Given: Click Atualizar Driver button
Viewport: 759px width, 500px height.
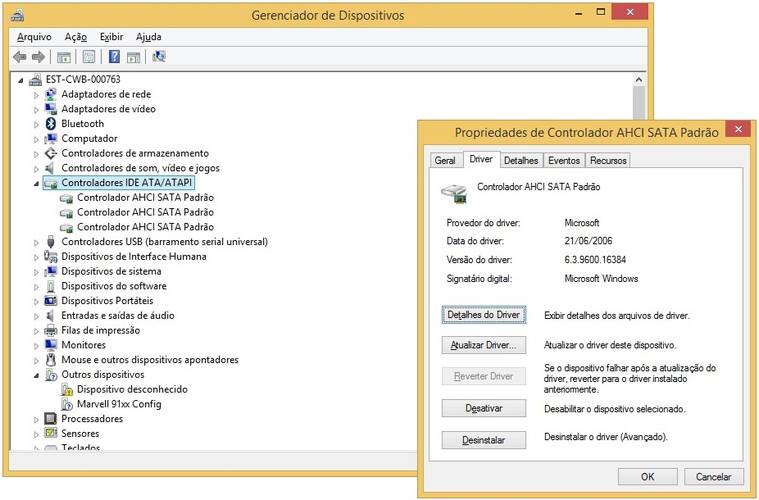Looking at the screenshot, I should pos(484,345).
